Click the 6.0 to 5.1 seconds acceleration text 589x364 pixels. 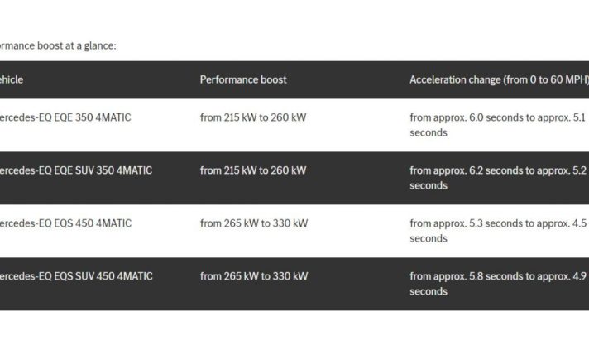[498, 125]
